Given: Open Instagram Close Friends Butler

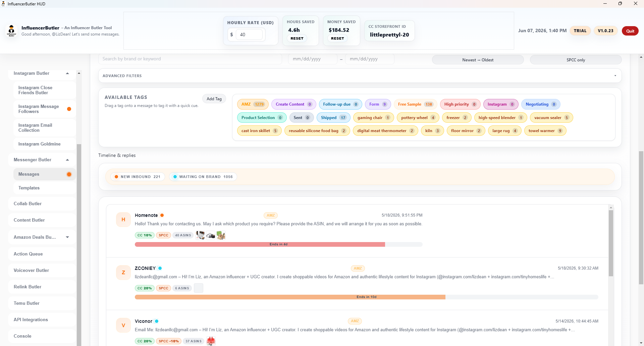Looking at the screenshot, I should click(45, 90).
